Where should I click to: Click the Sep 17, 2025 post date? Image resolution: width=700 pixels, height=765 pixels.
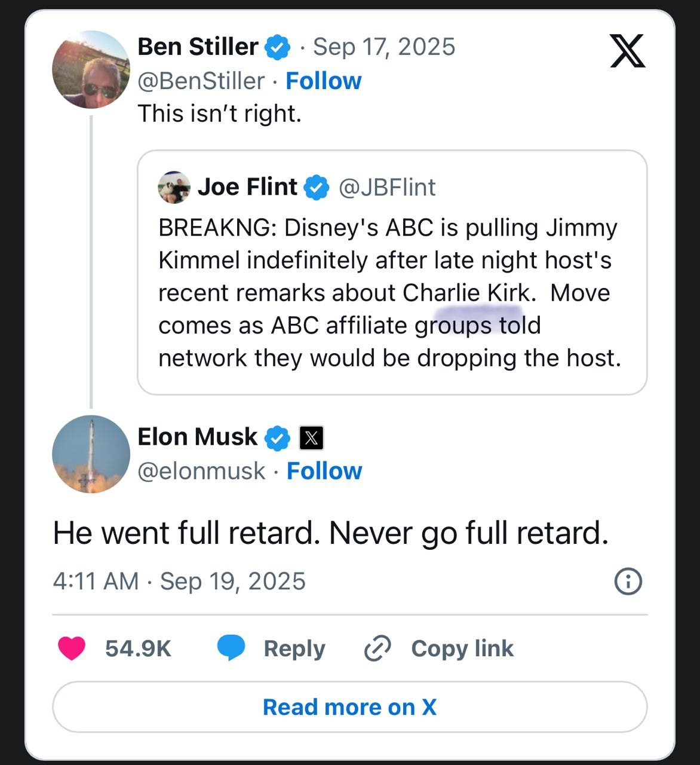coord(384,47)
